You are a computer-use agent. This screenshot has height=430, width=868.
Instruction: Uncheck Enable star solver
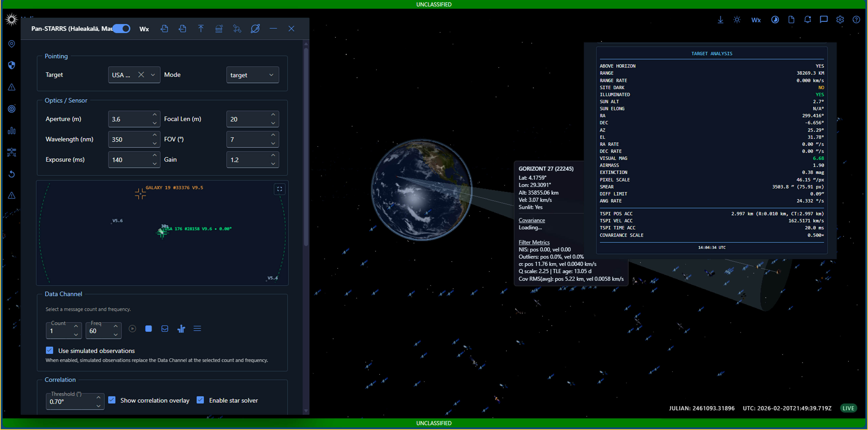click(200, 400)
